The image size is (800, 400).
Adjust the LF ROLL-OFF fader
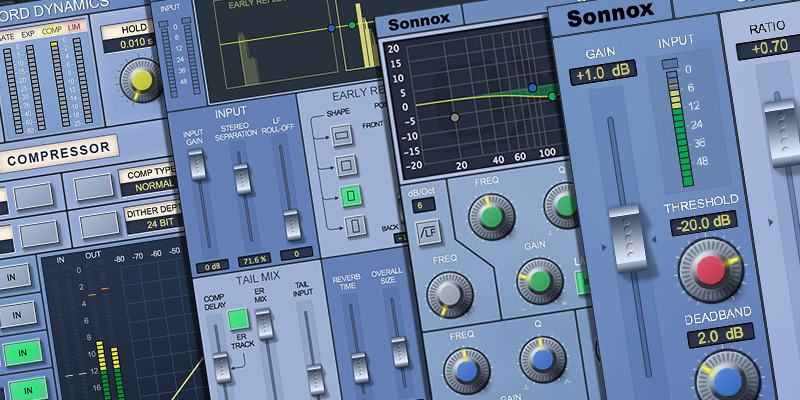pos(292,224)
